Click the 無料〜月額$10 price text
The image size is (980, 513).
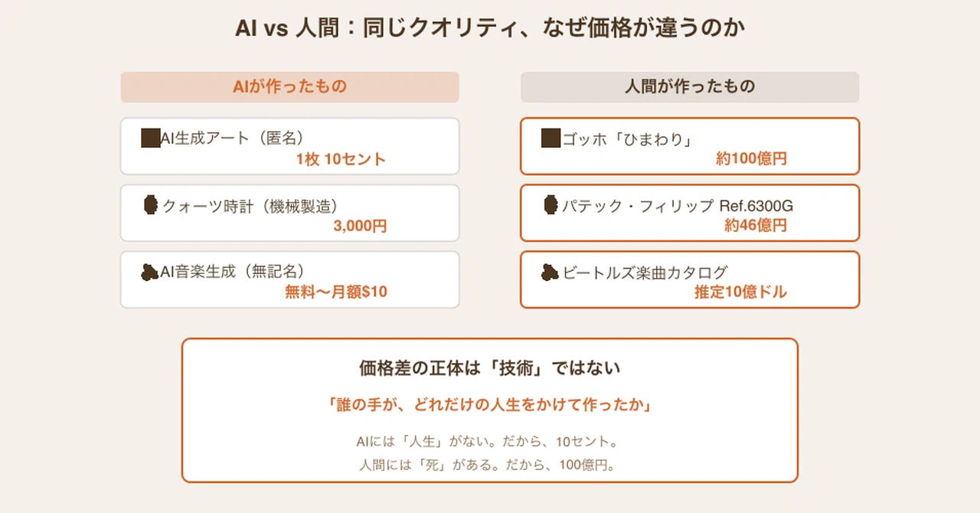(x=336, y=292)
